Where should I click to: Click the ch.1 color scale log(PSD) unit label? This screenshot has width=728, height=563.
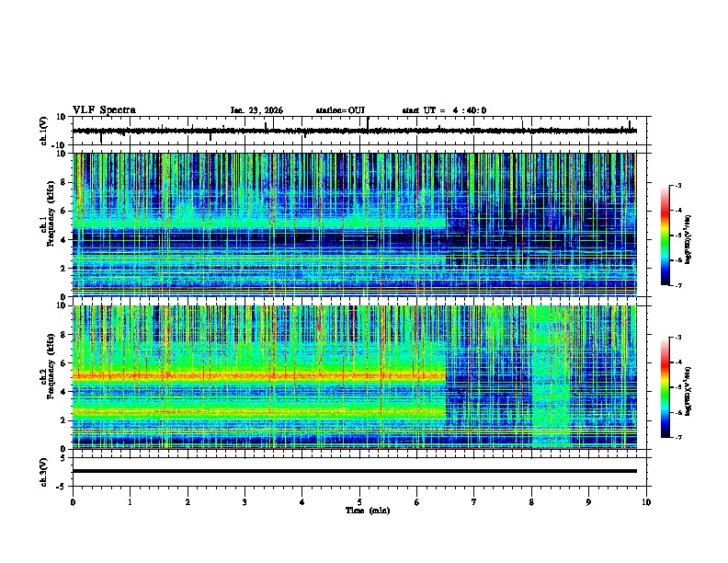coord(688,240)
